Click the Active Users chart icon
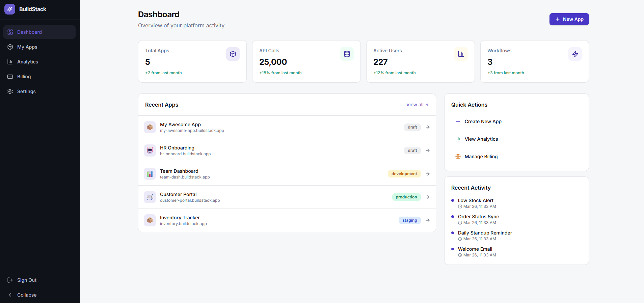The width and height of the screenshot is (644, 303). pos(461,54)
